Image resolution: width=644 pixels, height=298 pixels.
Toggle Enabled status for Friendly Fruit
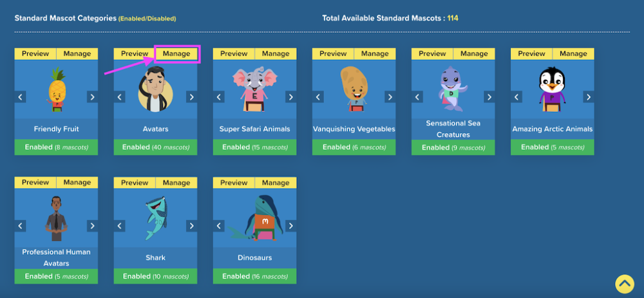coord(56,147)
